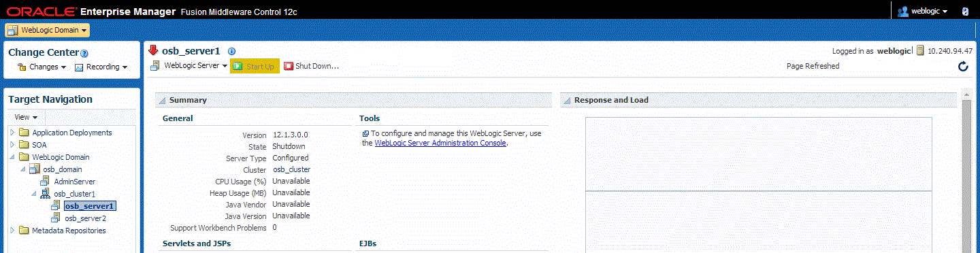This screenshot has width=980, height=253.
Task: Click the Cluster value osb_cluster
Action: (291, 169)
